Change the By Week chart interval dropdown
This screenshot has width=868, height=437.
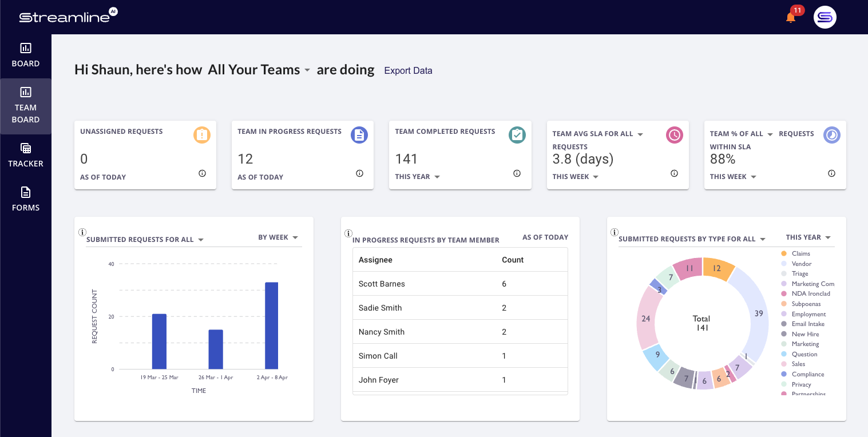click(278, 237)
